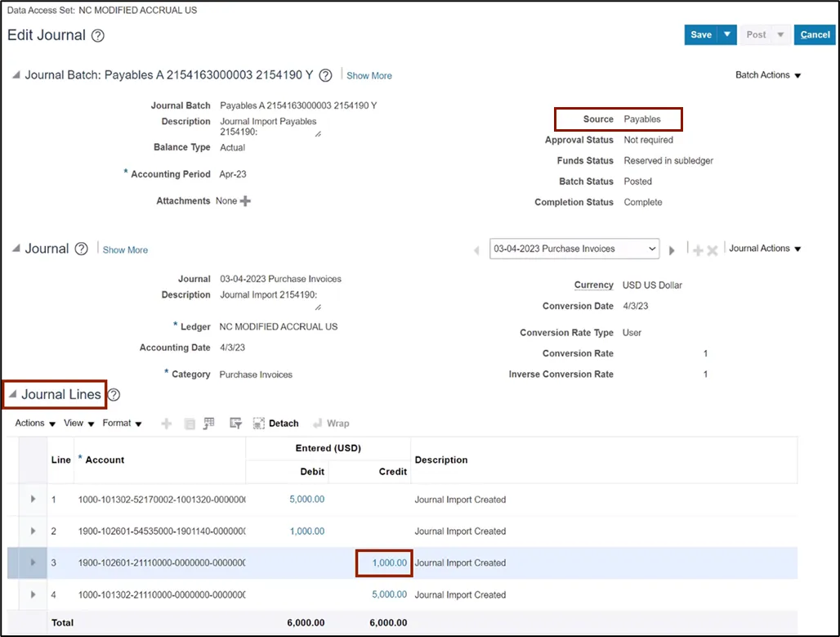Detach the journal lines table
Image resolution: width=840 pixels, height=637 pixels.
pyautogui.click(x=276, y=424)
